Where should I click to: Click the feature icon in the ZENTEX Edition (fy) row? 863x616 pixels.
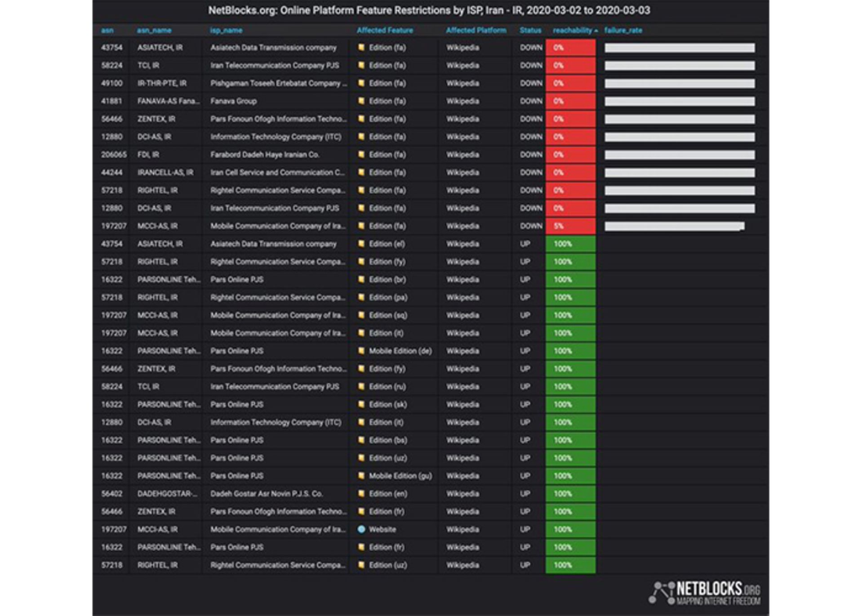pyautogui.click(x=361, y=368)
